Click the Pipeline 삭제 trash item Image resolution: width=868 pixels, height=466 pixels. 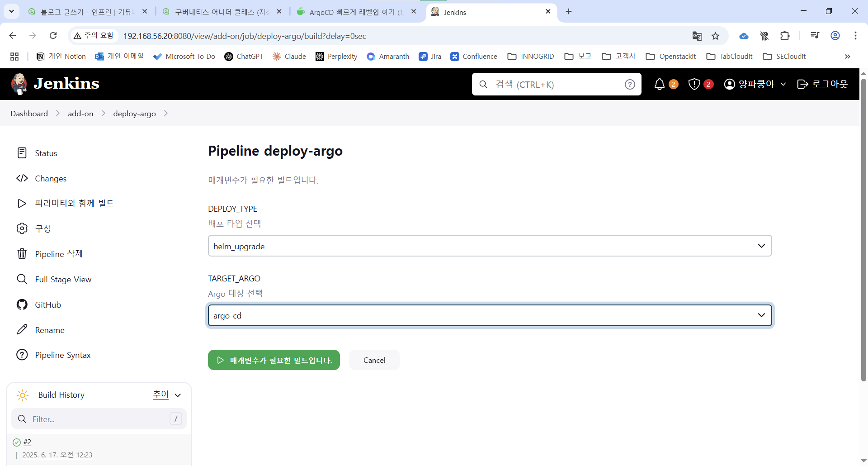58,254
